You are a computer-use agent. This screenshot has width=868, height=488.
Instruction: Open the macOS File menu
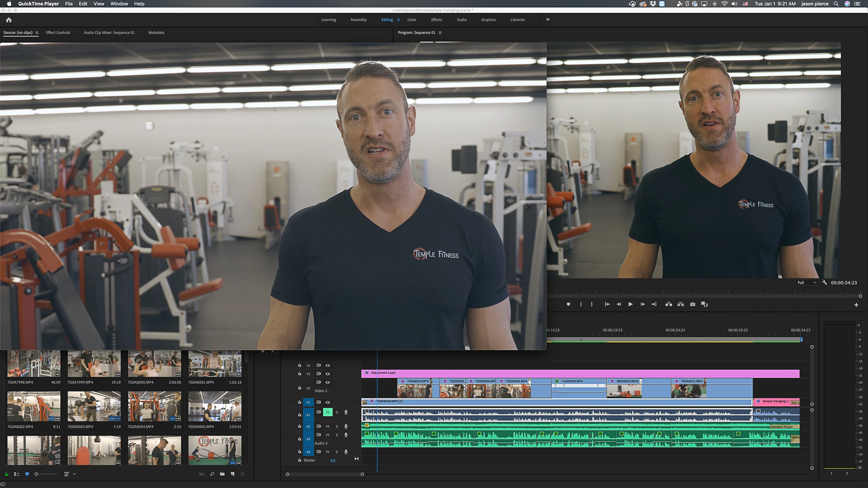pyautogui.click(x=69, y=4)
